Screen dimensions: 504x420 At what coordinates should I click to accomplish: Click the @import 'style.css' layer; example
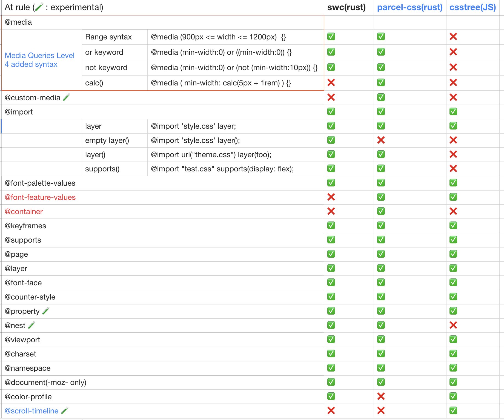(x=193, y=126)
